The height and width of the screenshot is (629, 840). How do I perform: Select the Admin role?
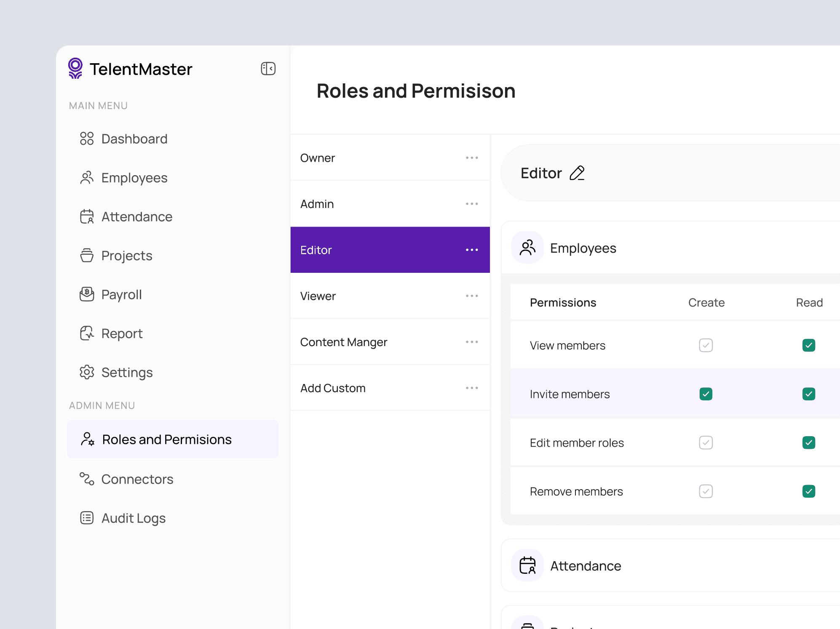390,204
